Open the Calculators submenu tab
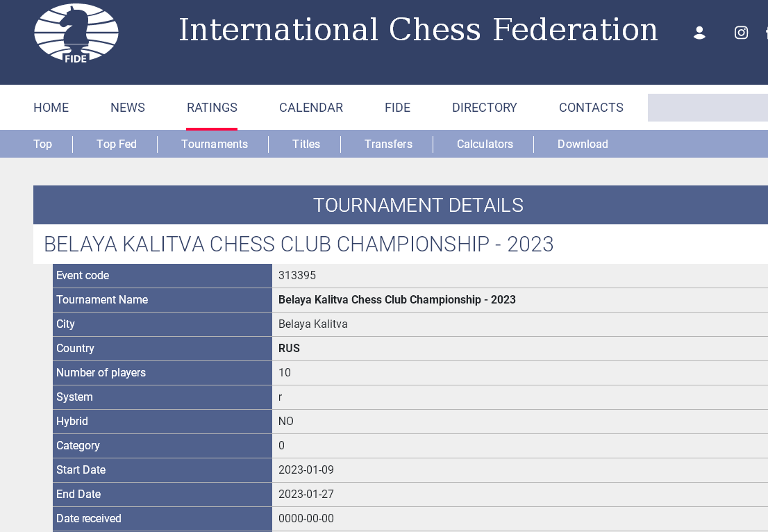This screenshot has width=768, height=532. pyautogui.click(x=485, y=144)
